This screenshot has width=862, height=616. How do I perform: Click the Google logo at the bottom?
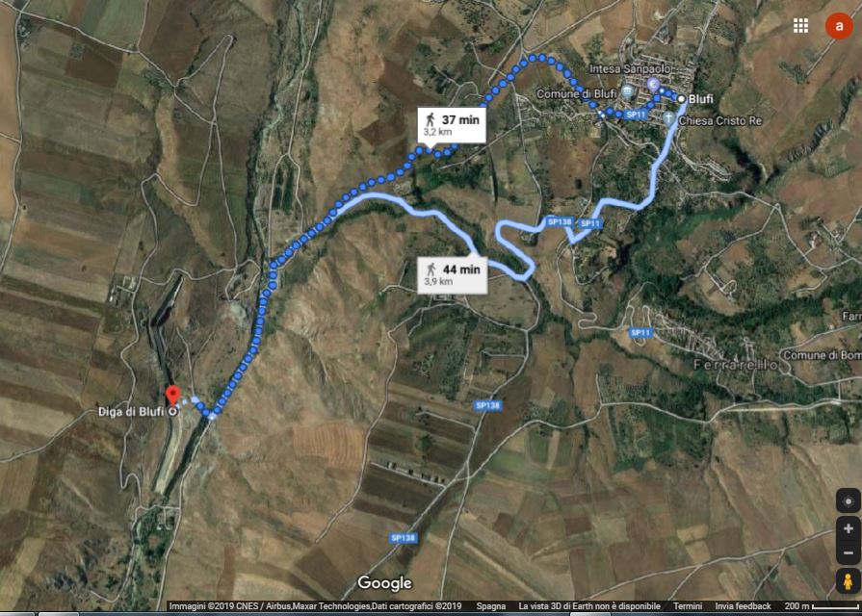click(x=384, y=583)
